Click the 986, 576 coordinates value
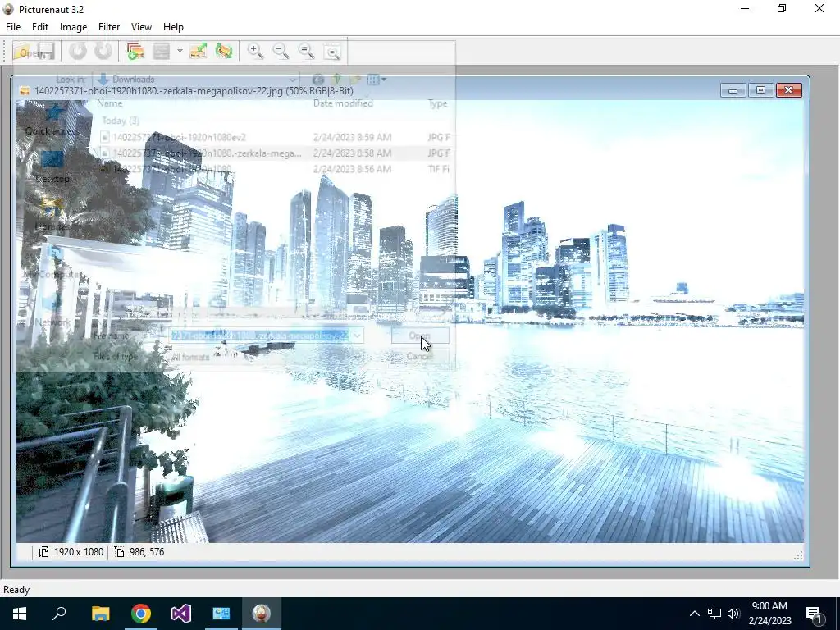 coord(147,552)
